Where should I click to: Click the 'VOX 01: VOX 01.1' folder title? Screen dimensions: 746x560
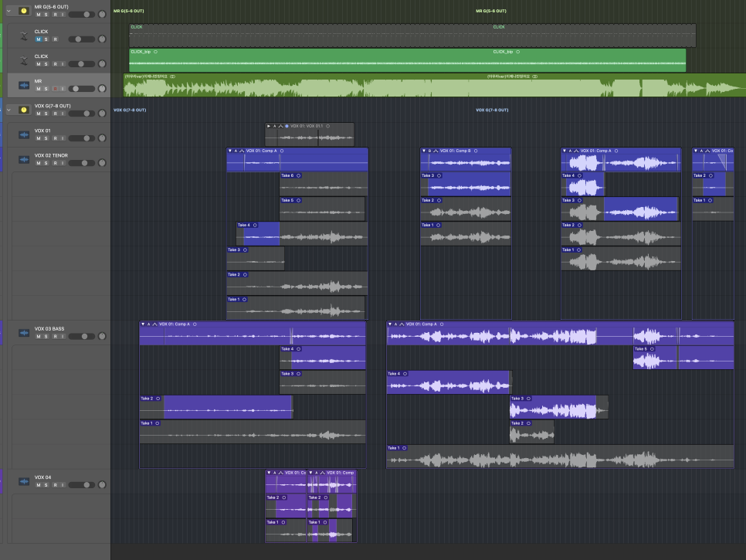pyautogui.click(x=307, y=126)
